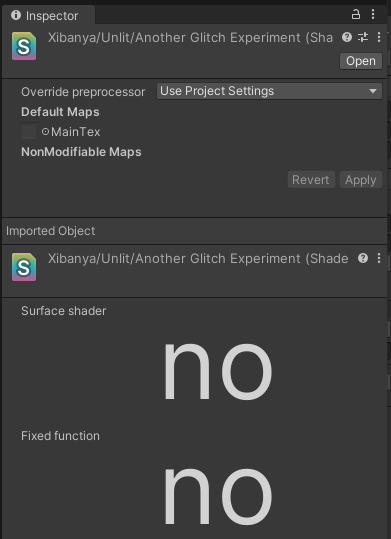Select the Inspector tab
Image resolution: width=391 pixels, height=539 pixels.
pyautogui.click(x=48, y=15)
